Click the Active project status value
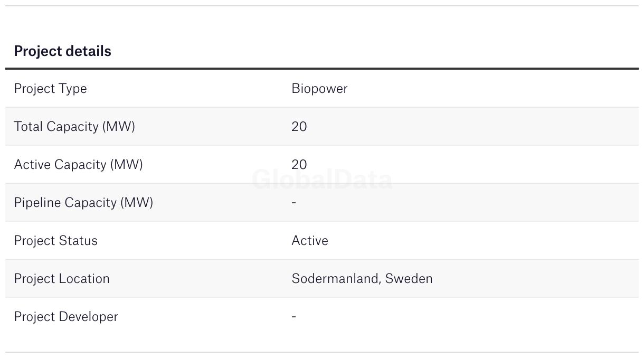 [310, 241]
